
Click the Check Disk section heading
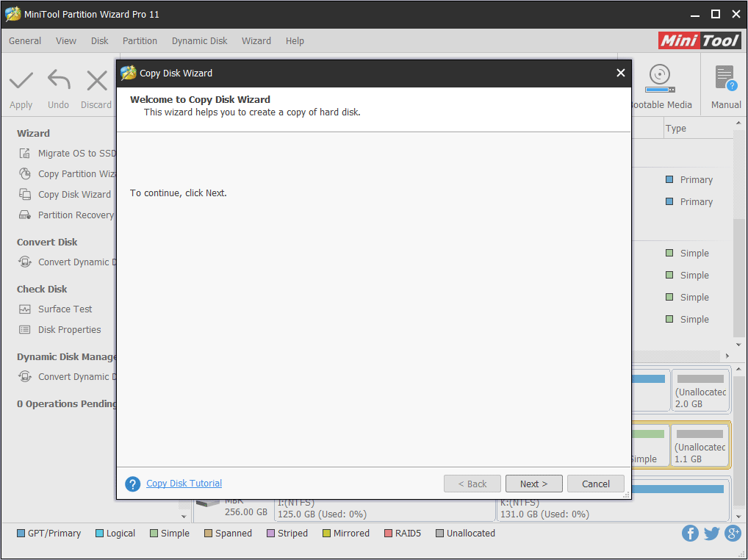tap(42, 289)
